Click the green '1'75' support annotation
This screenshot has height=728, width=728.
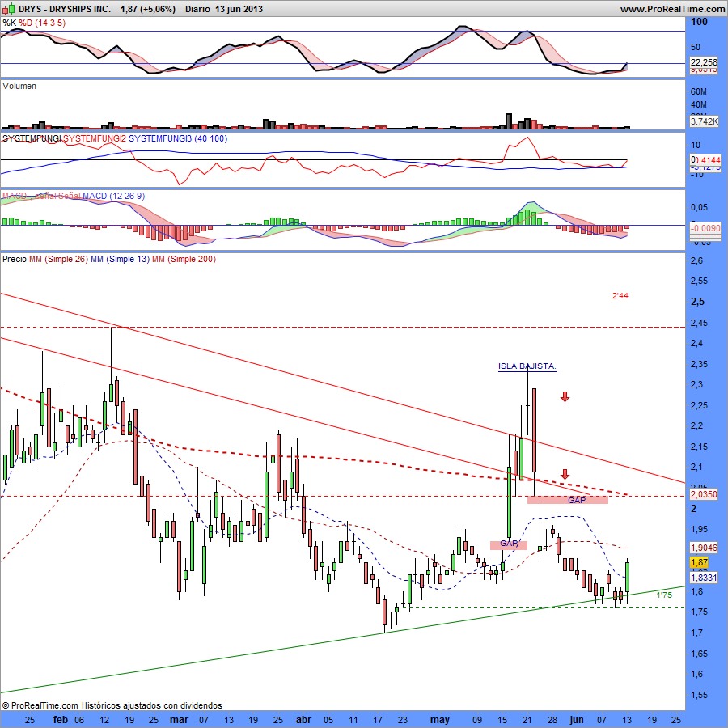point(664,595)
